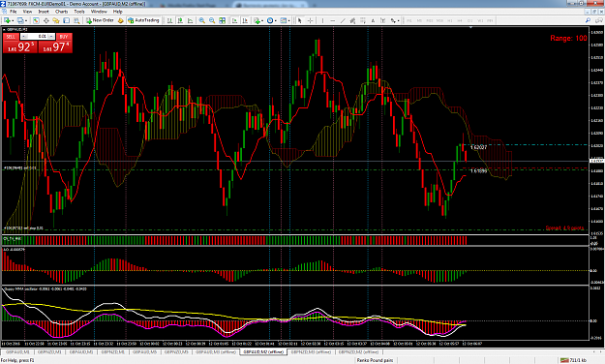This screenshot has height=364, width=605.
Task: Switch chart to line chart
Action: pos(191,20)
